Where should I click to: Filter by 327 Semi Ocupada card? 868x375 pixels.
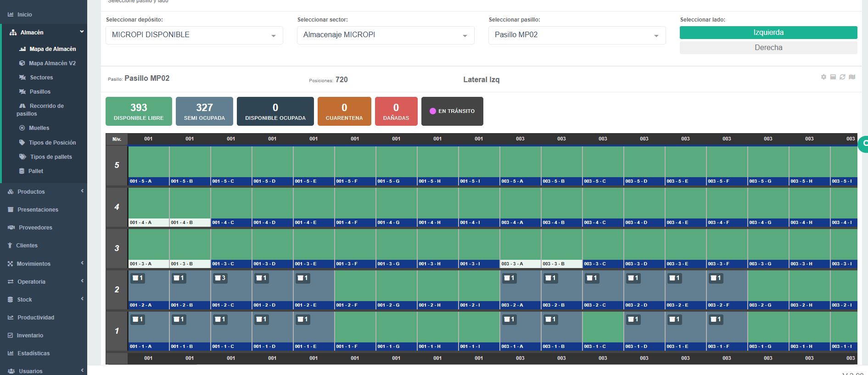[204, 111]
